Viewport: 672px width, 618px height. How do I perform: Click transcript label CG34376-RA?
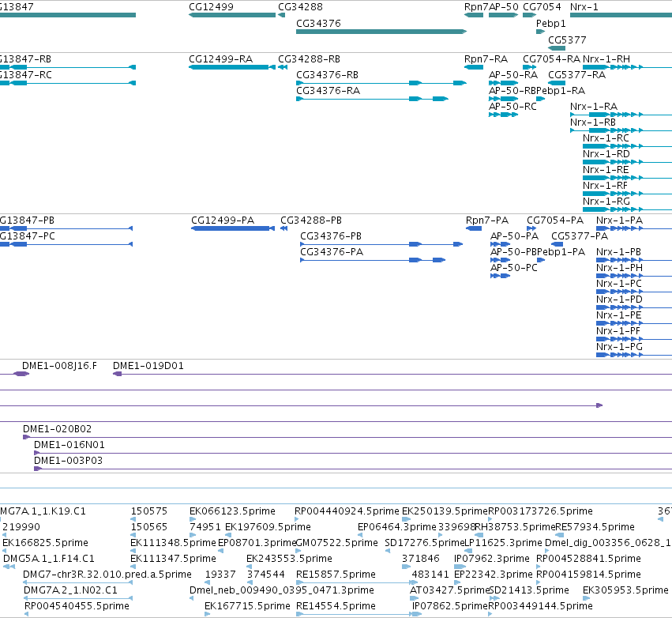(328, 91)
